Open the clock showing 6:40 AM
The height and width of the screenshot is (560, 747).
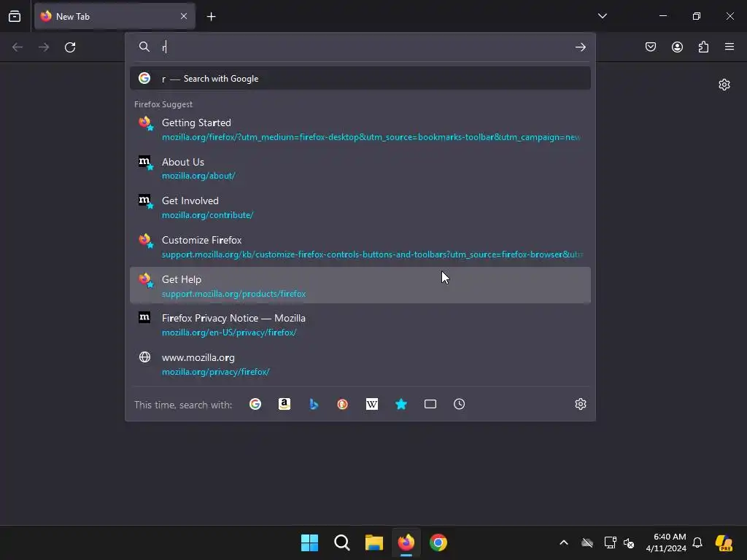click(666, 542)
